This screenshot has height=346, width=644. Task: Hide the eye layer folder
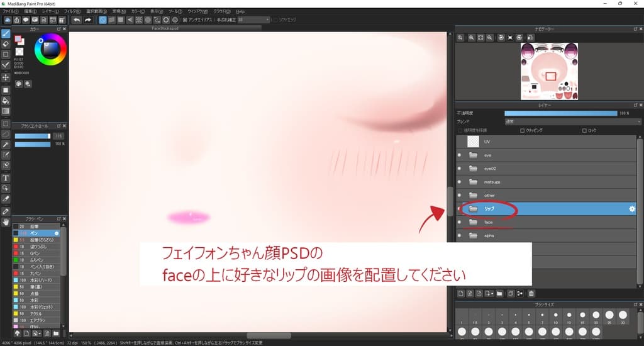(x=459, y=155)
